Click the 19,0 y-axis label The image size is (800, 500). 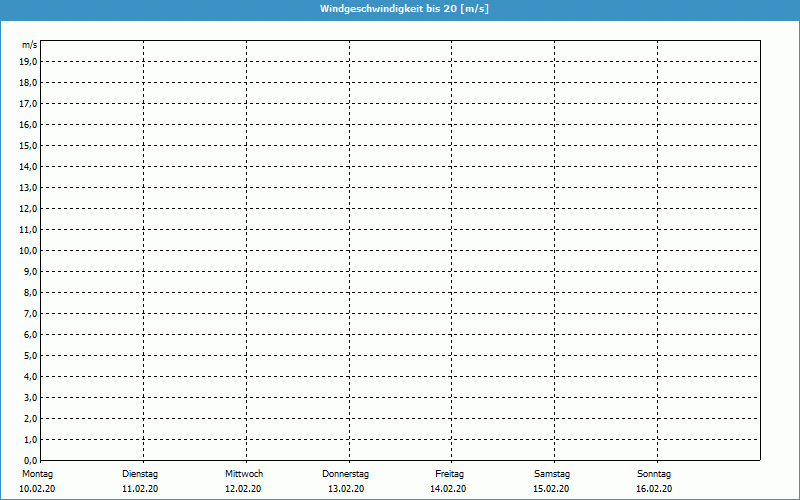coord(28,61)
